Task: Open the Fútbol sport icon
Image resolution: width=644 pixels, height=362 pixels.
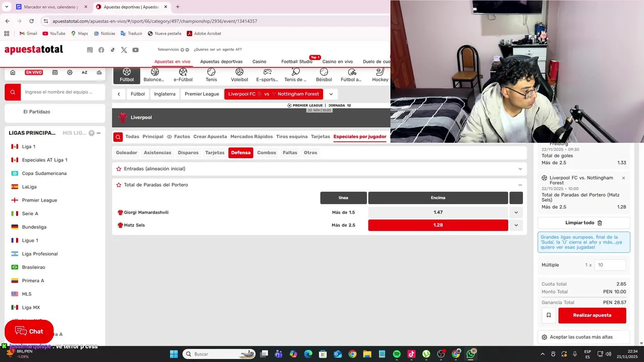Action: pyautogui.click(x=127, y=75)
